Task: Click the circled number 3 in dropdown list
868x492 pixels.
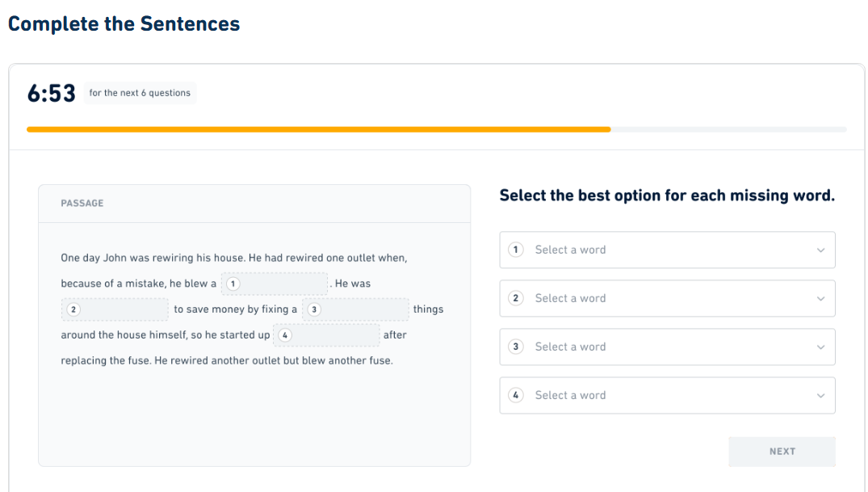Action: click(x=515, y=347)
